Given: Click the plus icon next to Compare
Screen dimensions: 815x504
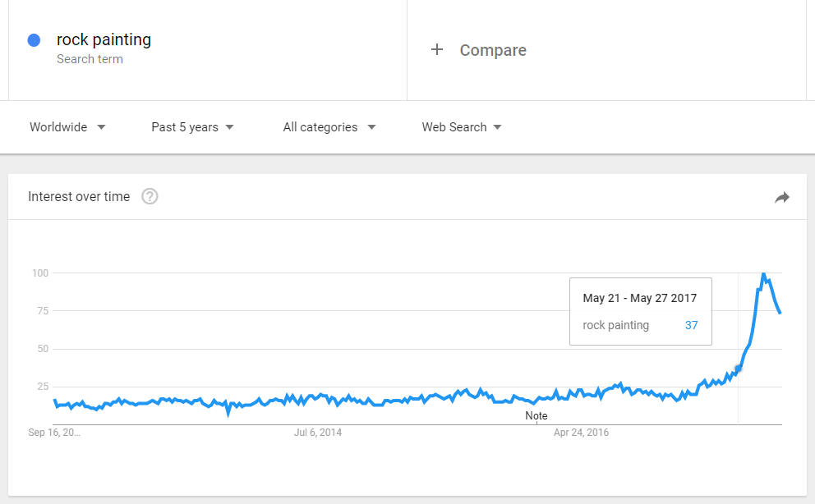Looking at the screenshot, I should 437,50.
